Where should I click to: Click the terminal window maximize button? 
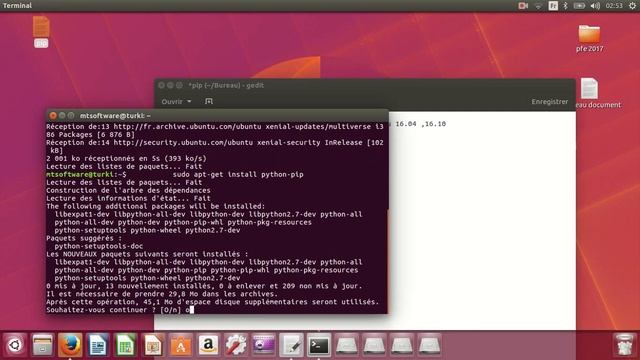click(x=71, y=116)
